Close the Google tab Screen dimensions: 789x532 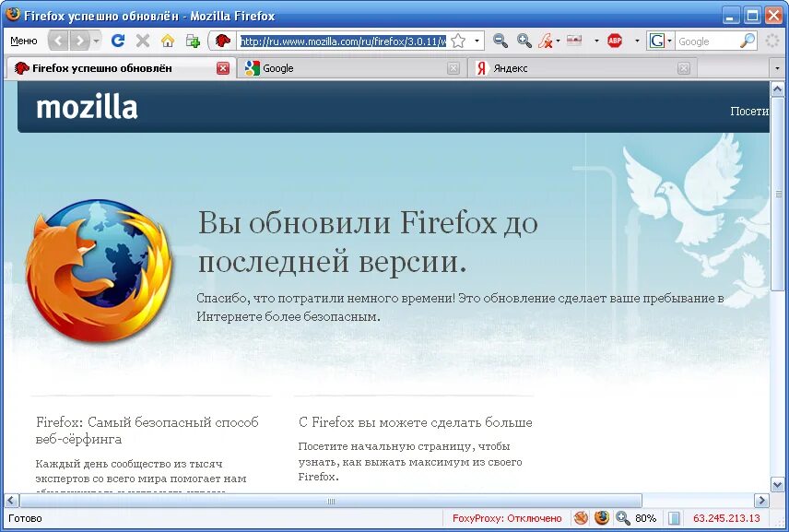[x=453, y=68]
